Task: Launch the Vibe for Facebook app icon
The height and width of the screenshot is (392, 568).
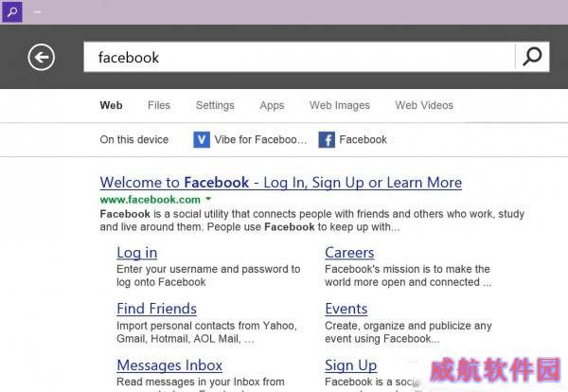Action: click(202, 140)
